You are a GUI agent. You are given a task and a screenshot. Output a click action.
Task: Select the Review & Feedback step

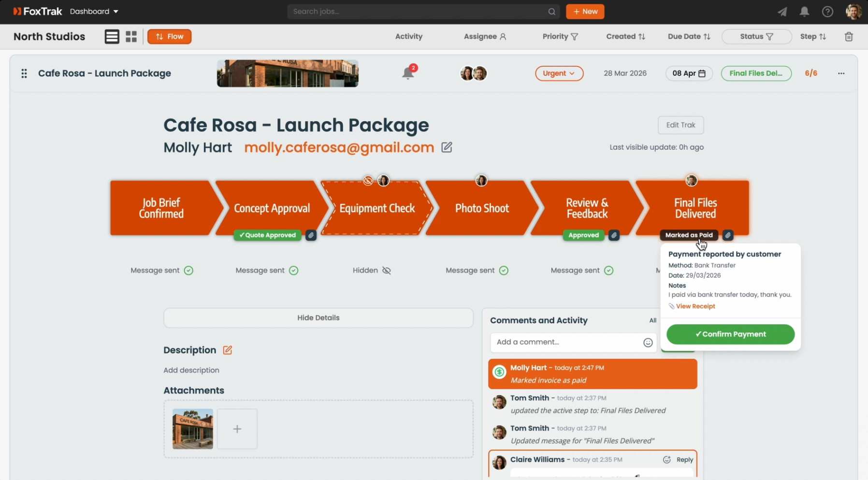point(587,208)
